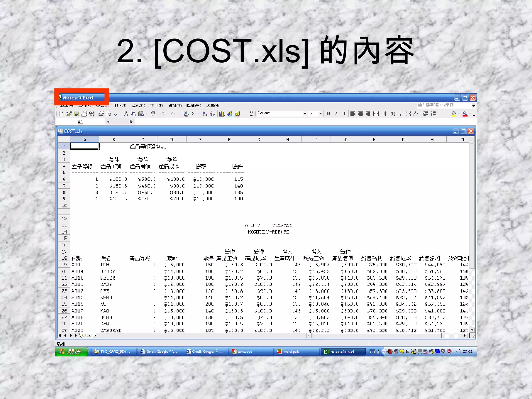Copy selection using the Copy icon

[x=134, y=114]
